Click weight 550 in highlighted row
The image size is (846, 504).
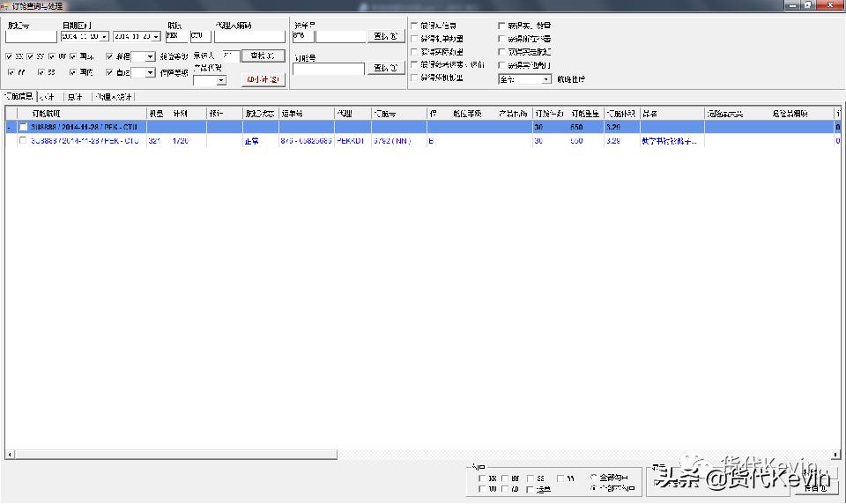[576, 128]
